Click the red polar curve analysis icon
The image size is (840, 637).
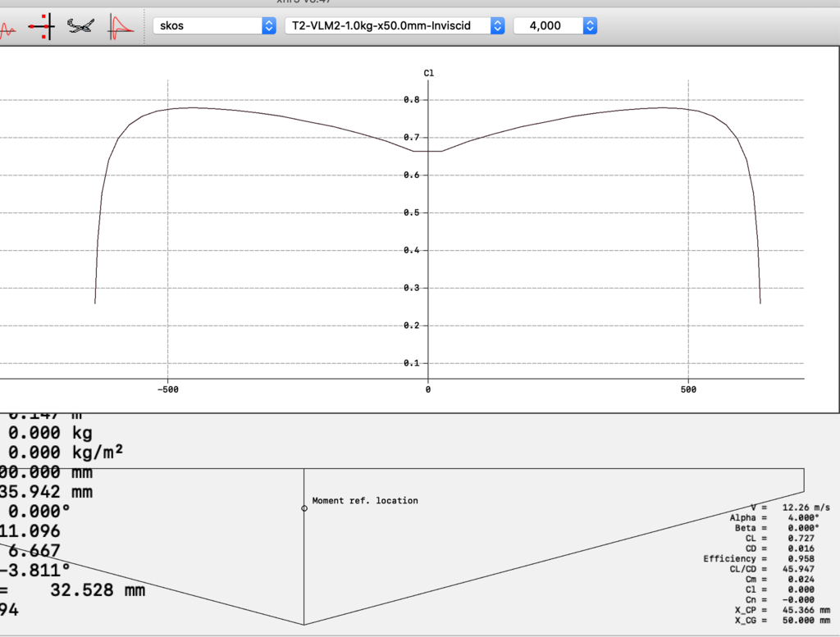coord(121,27)
